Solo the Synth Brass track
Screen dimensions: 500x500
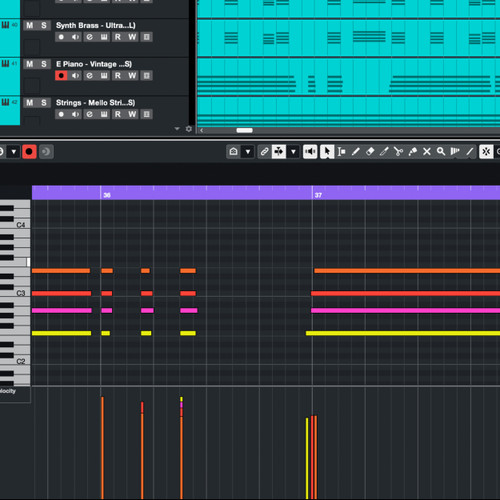tap(44, 25)
